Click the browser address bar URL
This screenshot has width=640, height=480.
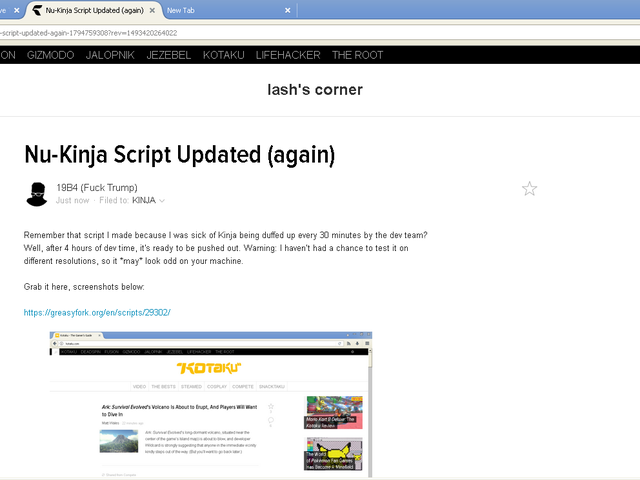click(89, 33)
